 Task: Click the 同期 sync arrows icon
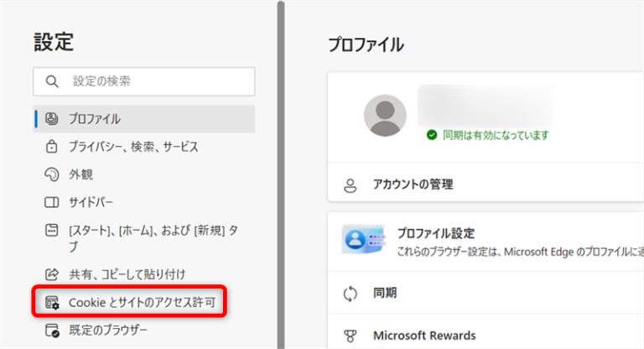351,294
